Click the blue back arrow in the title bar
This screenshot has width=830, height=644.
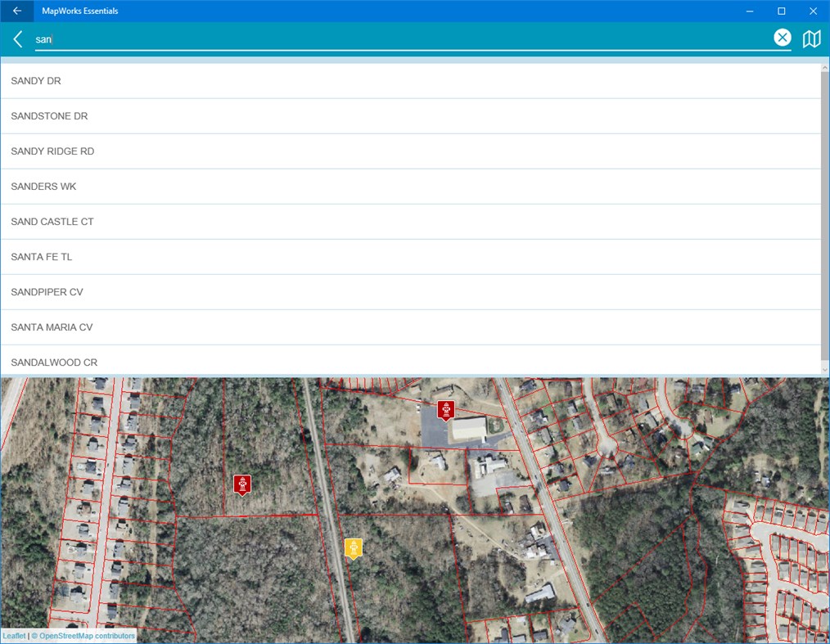point(16,11)
